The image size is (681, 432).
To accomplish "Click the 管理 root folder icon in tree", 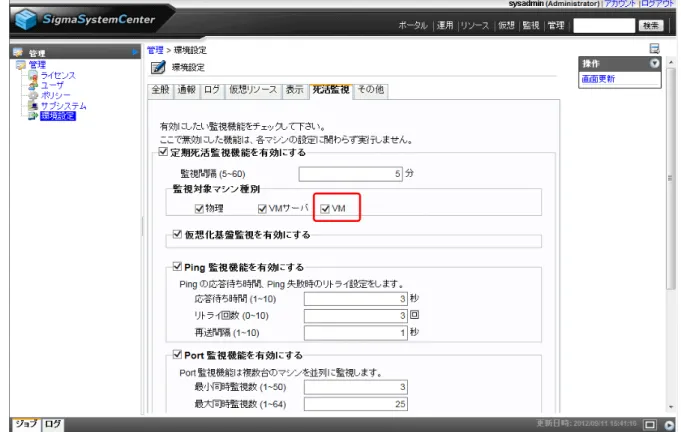I will (21, 65).
